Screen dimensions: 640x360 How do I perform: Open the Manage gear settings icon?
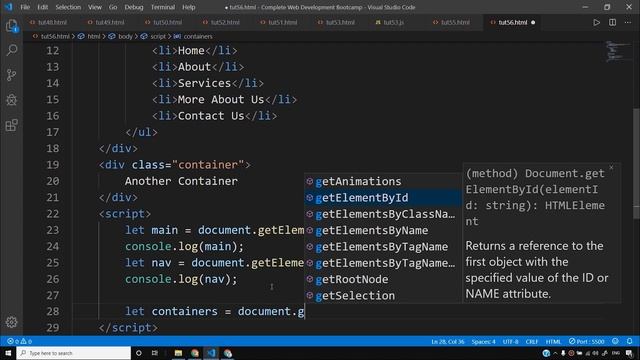pyautogui.click(x=11, y=322)
